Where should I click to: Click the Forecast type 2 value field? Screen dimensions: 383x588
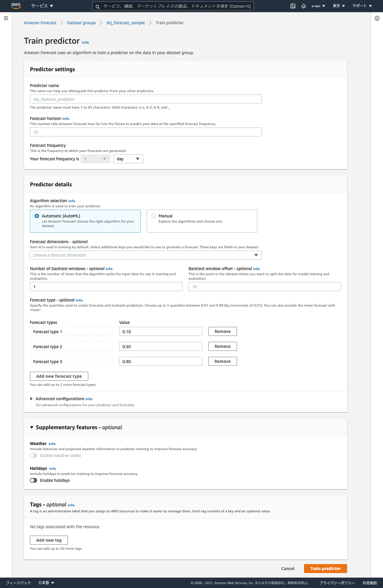[161, 346]
